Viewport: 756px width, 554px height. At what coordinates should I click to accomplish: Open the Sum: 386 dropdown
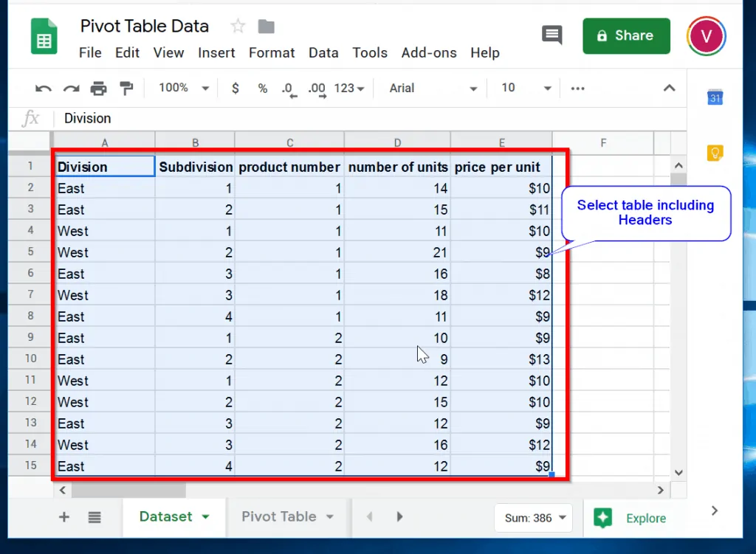(x=533, y=518)
